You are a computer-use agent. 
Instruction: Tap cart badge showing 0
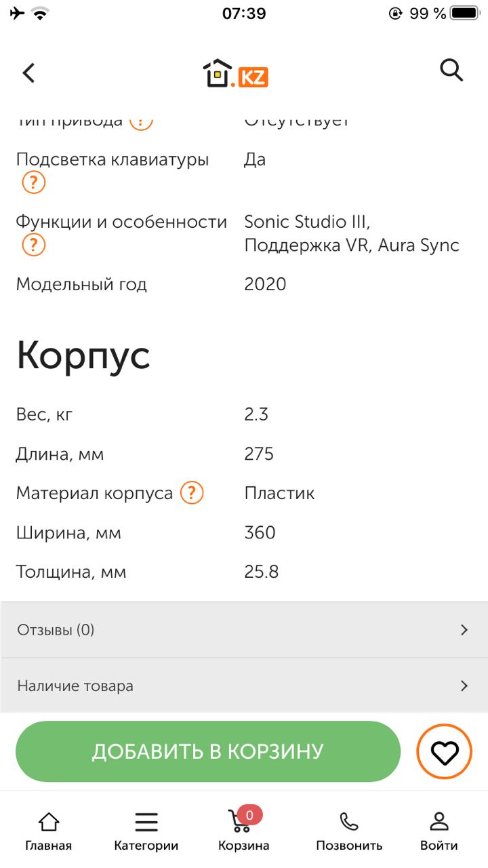tap(249, 815)
